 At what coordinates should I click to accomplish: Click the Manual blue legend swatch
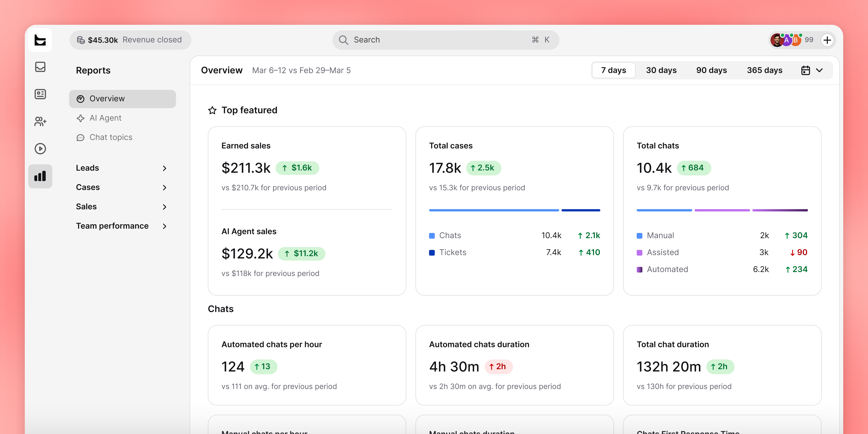[x=639, y=236]
